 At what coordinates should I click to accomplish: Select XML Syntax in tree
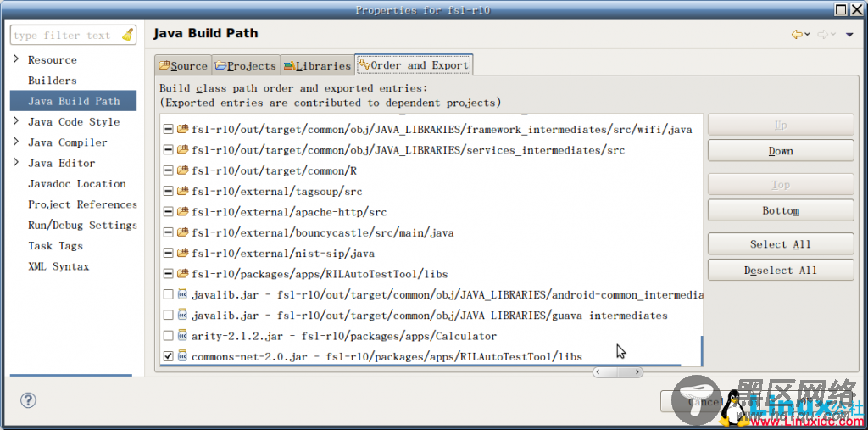tap(58, 266)
